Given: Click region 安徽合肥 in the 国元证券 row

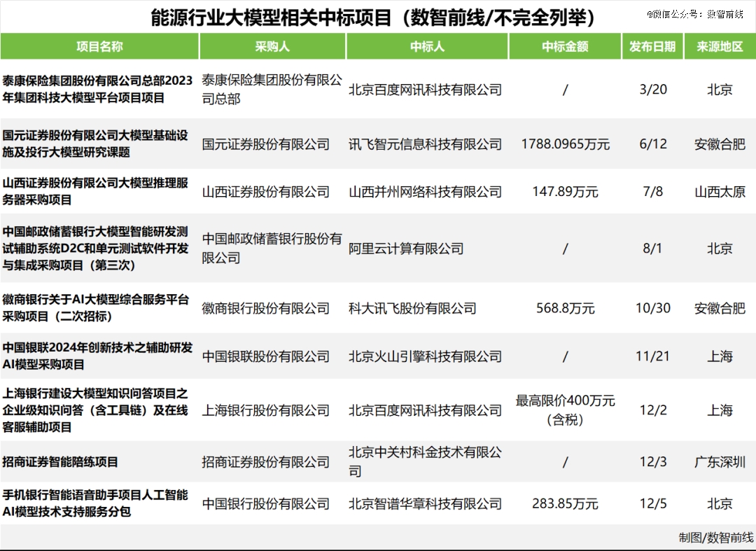Looking at the screenshot, I should (x=720, y=144).
